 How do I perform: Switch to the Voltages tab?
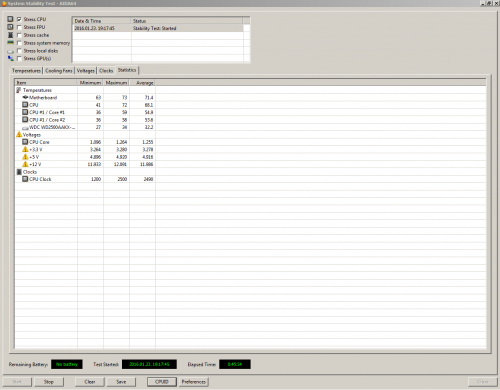86,71
